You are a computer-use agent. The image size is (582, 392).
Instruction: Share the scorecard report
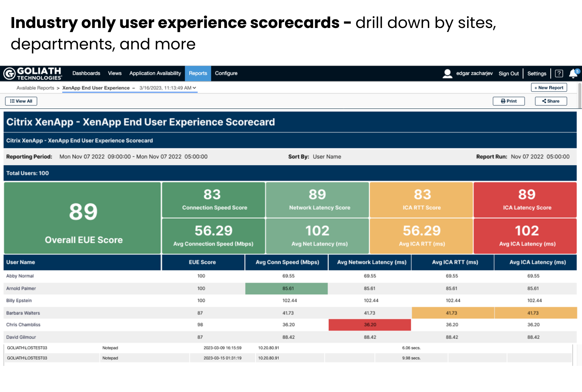pyautogui.click(x=551, y=101)
